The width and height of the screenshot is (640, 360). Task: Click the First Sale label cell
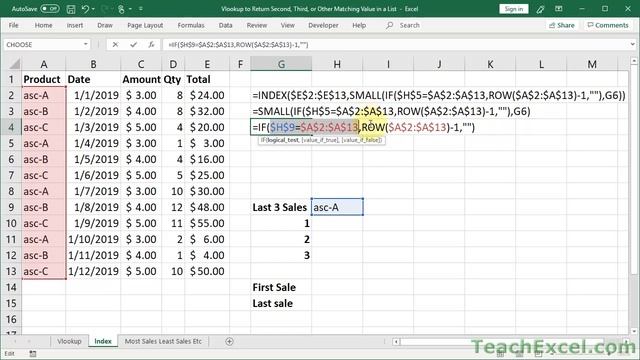click(x=281, y=287)
